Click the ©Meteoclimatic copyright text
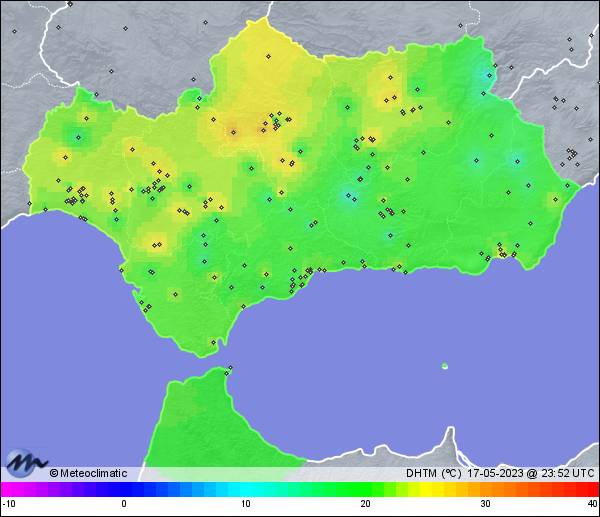 point(88,473)
